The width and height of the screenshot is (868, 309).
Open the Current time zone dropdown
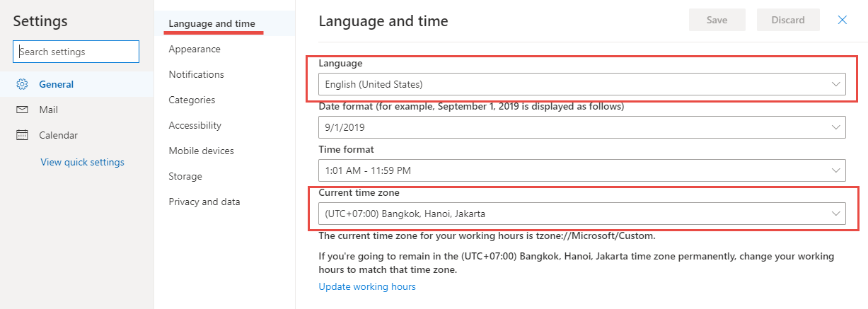[x=582, y=213]
